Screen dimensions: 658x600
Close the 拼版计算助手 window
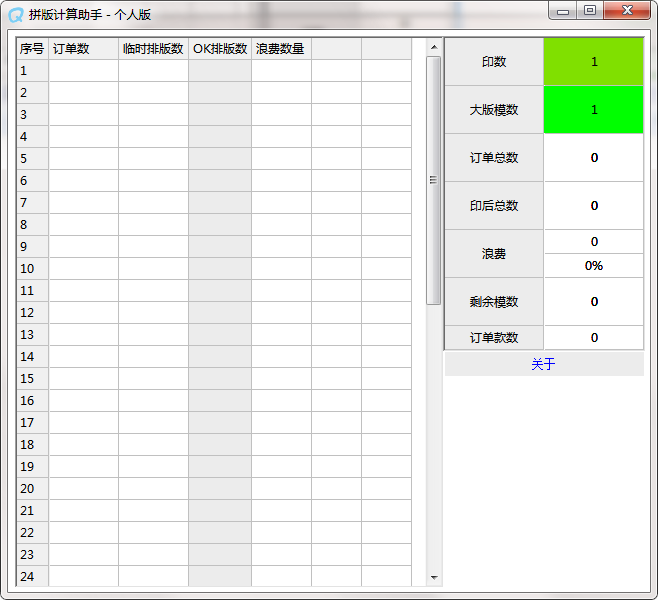point(627,10)
